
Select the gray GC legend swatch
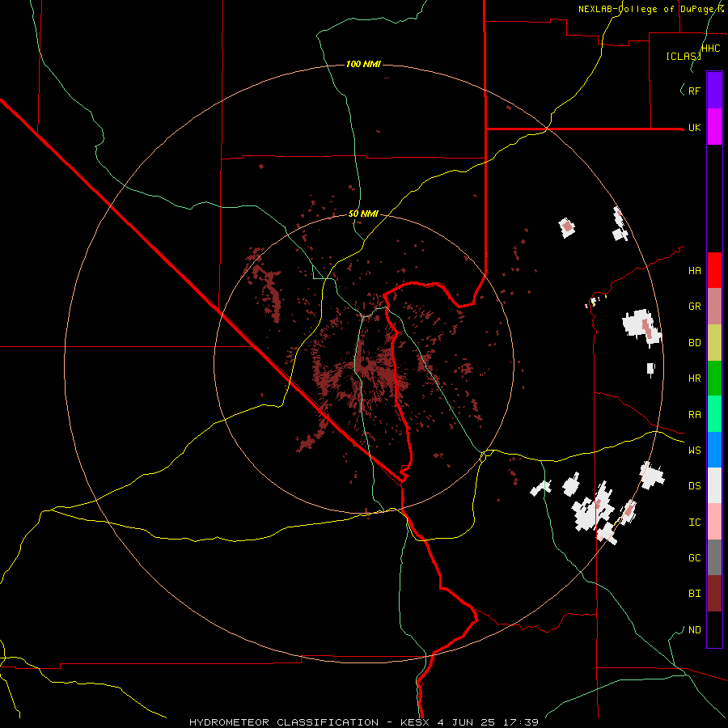[x=714, y=557]
